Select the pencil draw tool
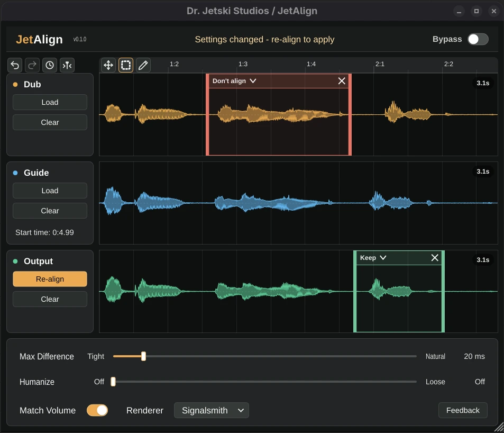 pos(143,65)
